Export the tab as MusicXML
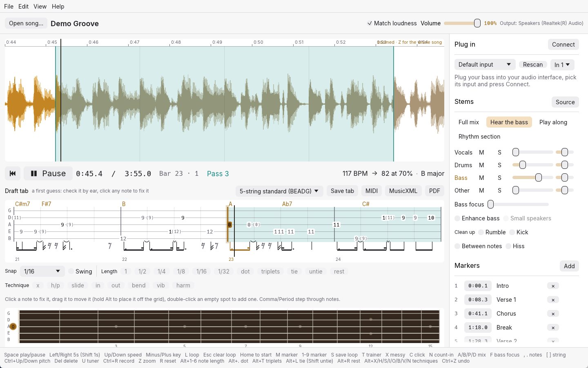The image size is (588, 368). (403, 191)
